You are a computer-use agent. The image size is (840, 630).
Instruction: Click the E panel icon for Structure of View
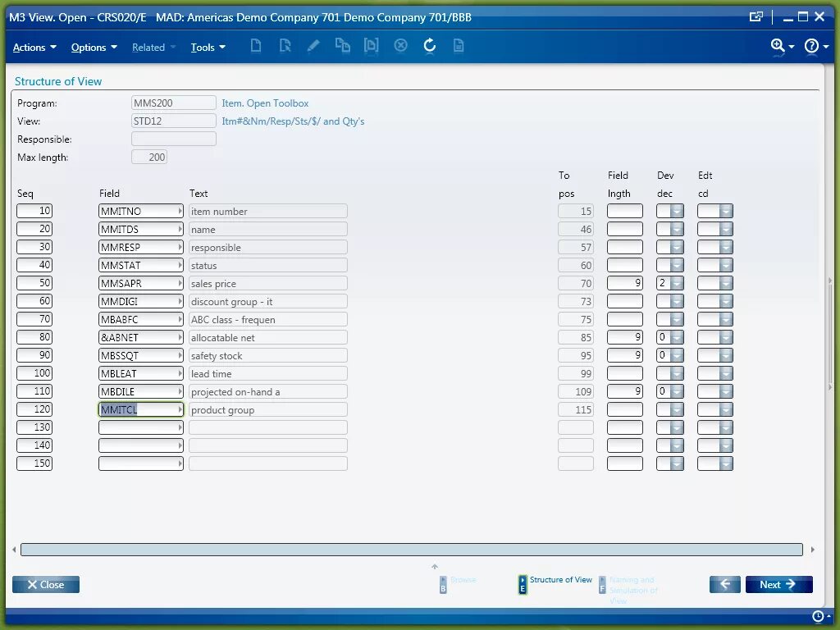(523, 584)
